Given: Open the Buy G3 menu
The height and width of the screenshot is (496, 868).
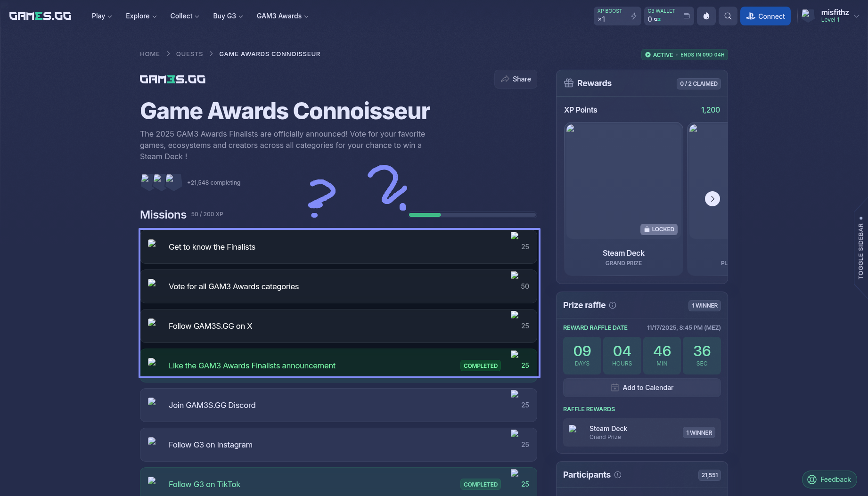Looking at the screenshot, I should pos(228,16).
